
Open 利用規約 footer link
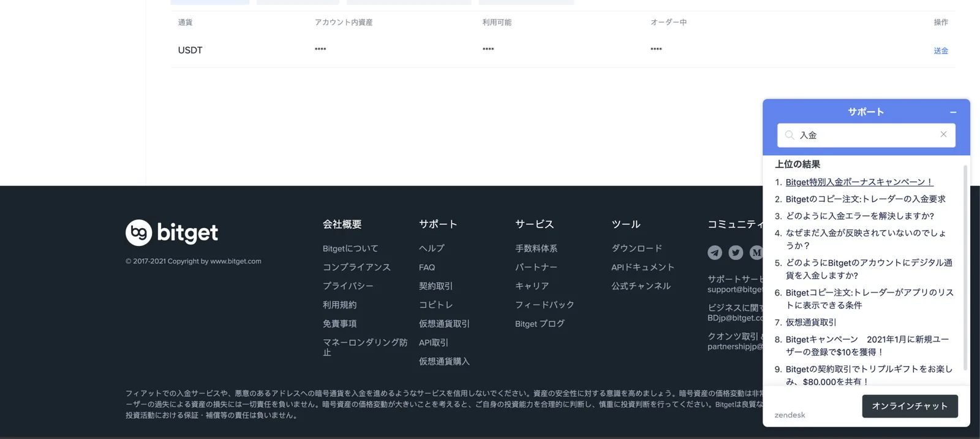339,305
